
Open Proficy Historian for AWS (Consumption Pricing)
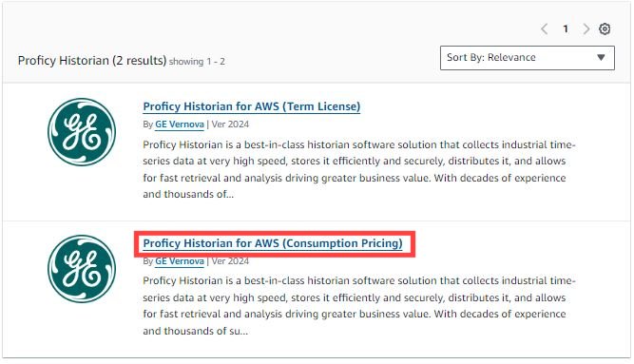273,243
